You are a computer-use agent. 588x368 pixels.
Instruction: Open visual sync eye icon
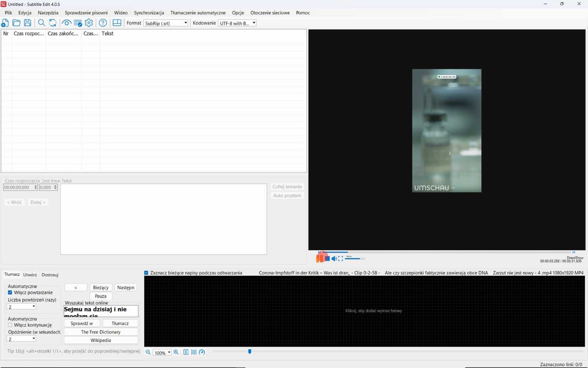(67, 23)
